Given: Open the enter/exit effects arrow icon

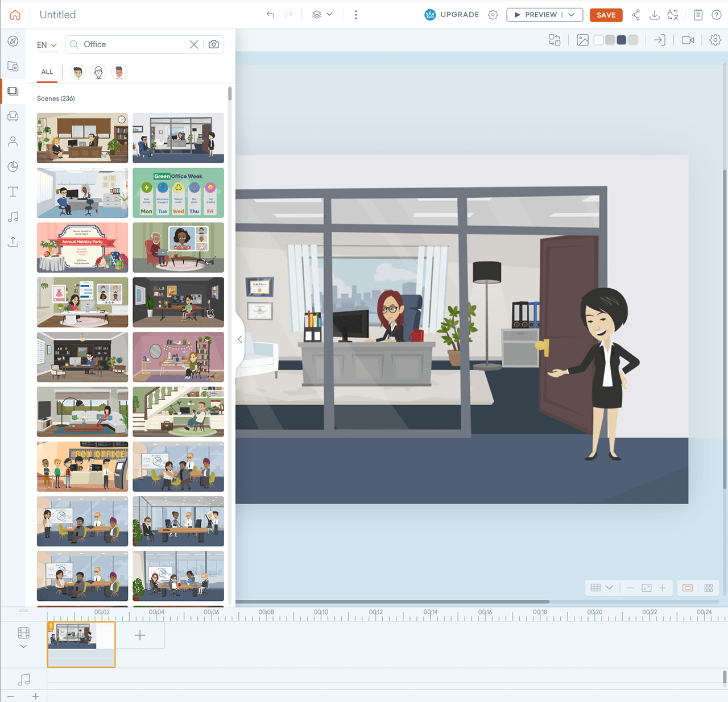Looking at the screenshot, I should (659, 40).
